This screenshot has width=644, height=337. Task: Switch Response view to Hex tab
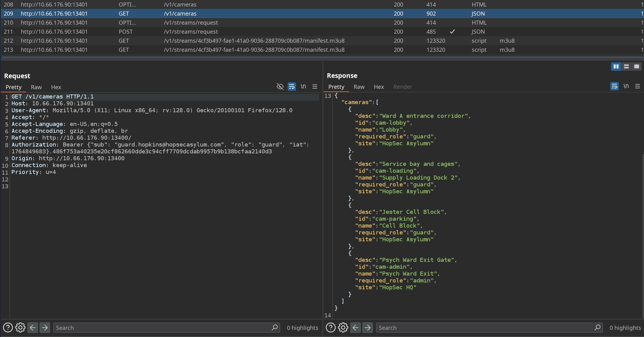tap(379, 87)
